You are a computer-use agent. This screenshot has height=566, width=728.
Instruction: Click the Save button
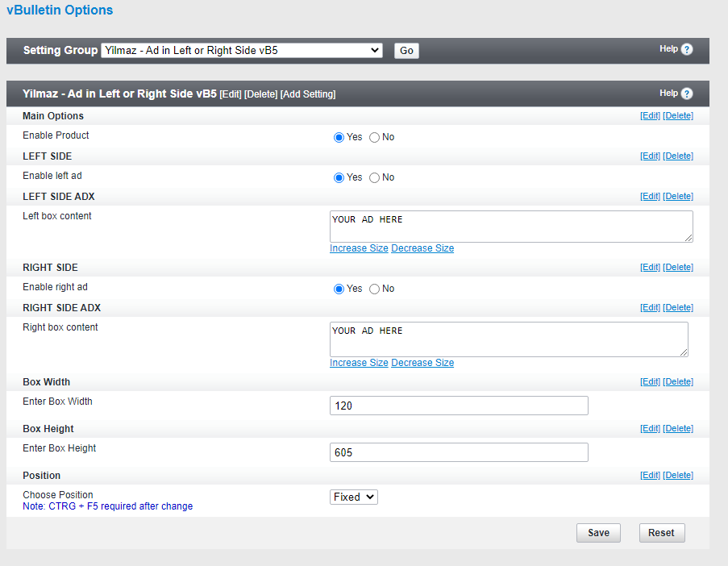[598, 533]
